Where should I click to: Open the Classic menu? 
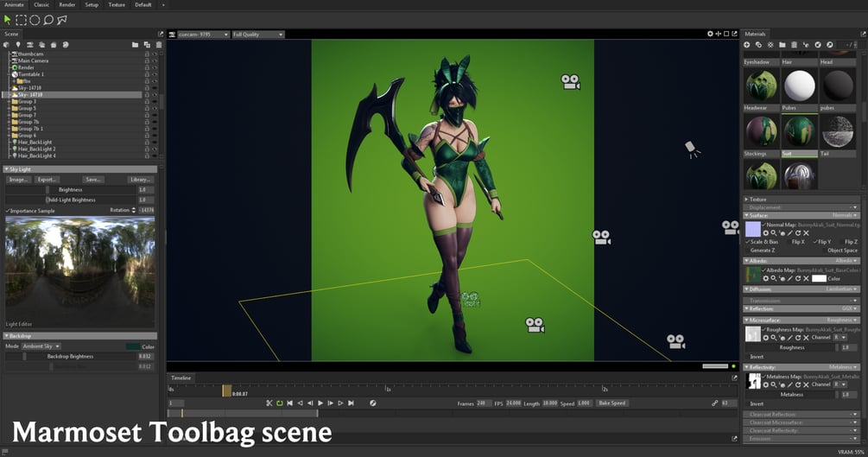[x=41, y=4]
